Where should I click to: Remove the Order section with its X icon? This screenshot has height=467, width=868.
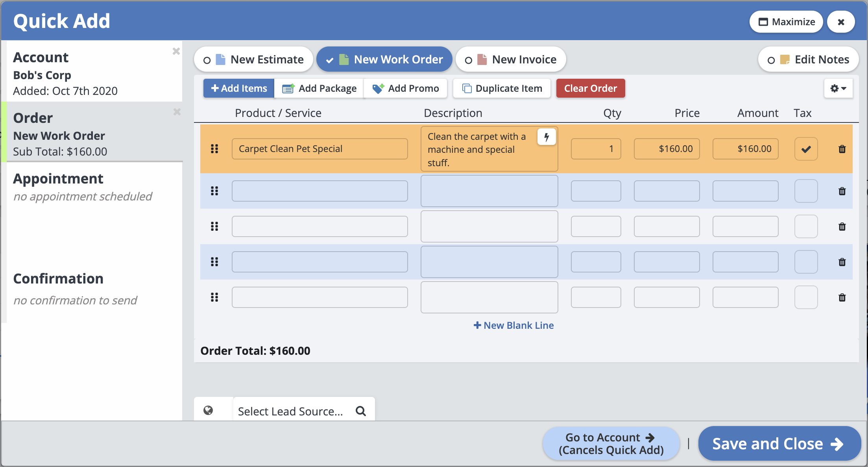tap(177, 112)
